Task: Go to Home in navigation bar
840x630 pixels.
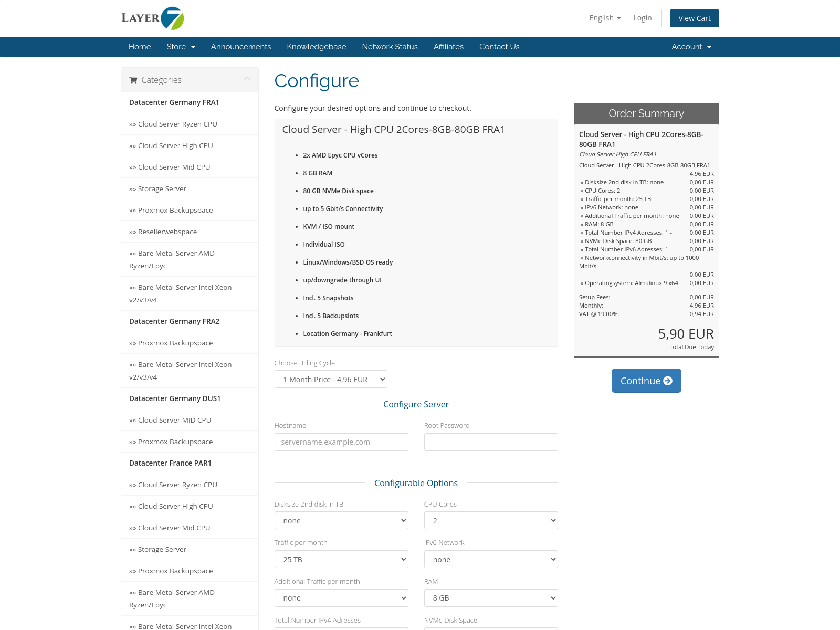Action: tap(140, 47)
